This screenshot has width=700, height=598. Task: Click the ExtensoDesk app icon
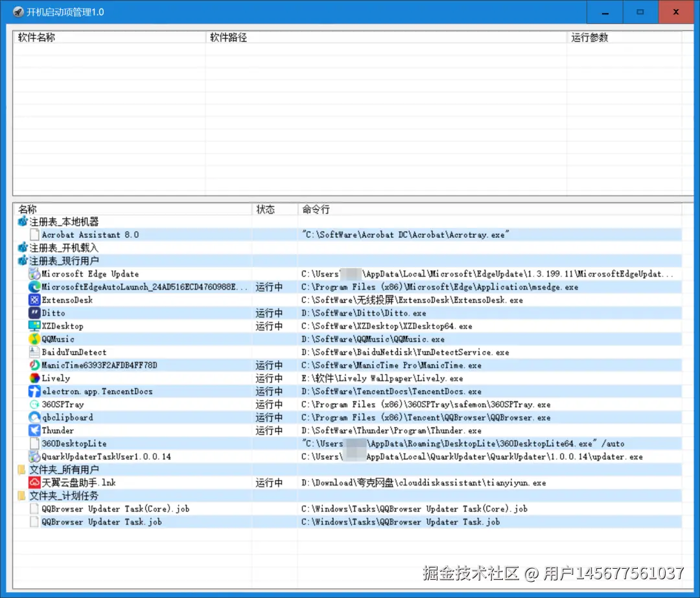click(34, 300)
